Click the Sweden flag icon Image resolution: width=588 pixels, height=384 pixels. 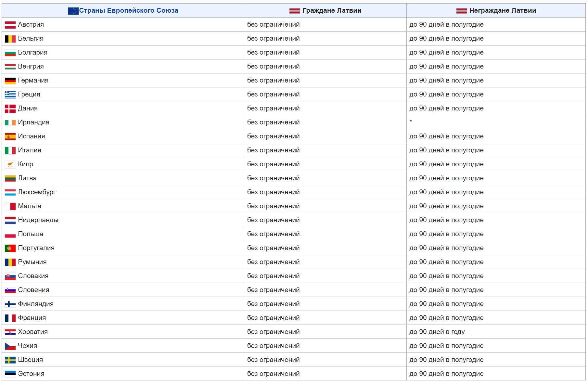click(10, 360)
